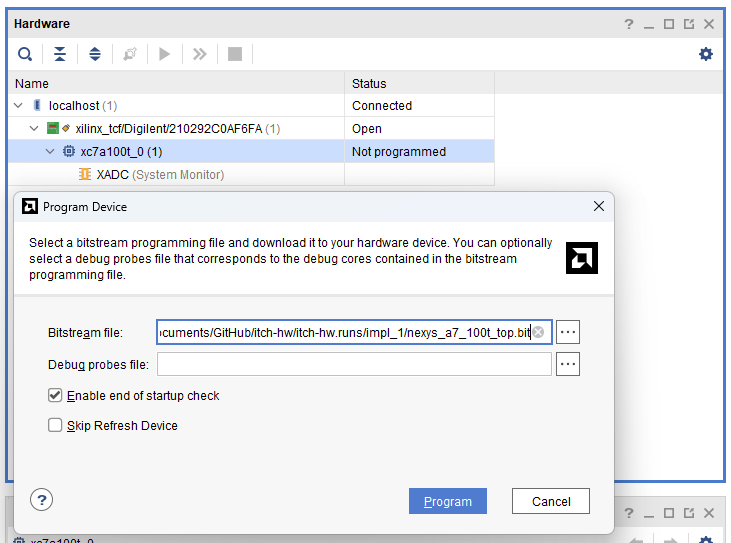Viewport: 731px width, 543px height.
Task: Click the green hardware target icon
Action: click(53, 128)
